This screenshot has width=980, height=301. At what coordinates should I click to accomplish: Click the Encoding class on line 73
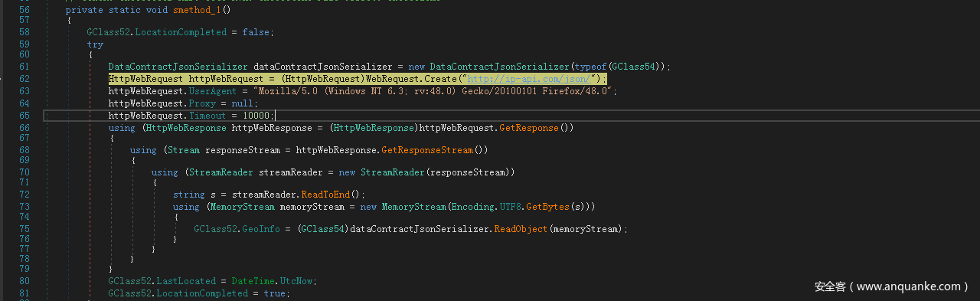472,207
